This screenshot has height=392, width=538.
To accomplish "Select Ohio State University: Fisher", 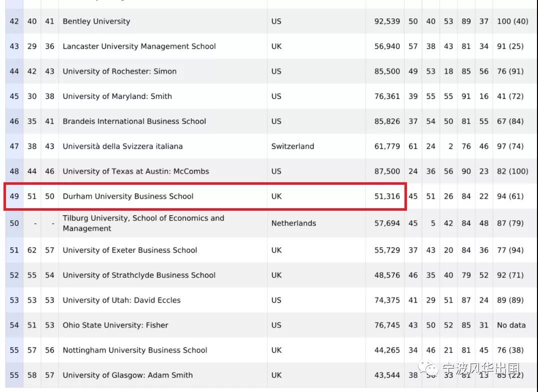I will [x=115, y=325].
